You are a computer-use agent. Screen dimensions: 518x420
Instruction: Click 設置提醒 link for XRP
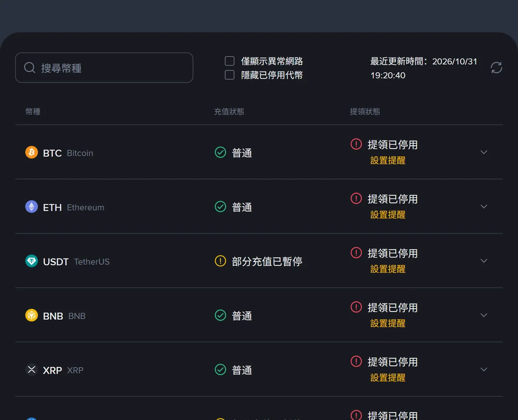point(388,378)
